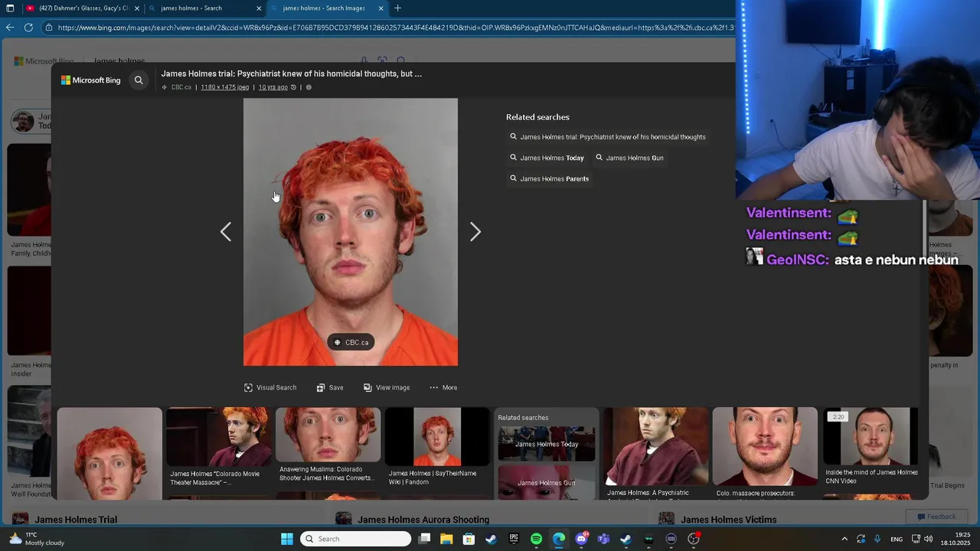The image size is (980, 551).
Task: Open the weather widget showing 11°C
Action: [x=37, y=539]
